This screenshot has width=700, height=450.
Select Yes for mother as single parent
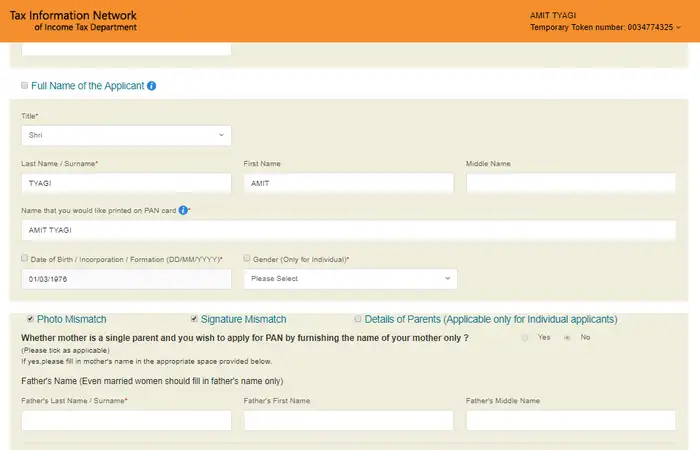point(525,338)
